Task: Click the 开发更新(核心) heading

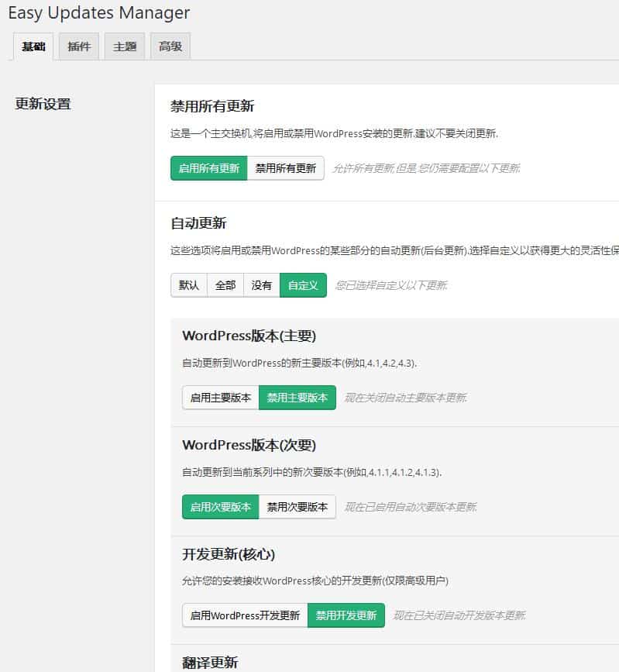Action: pos(229,554)
